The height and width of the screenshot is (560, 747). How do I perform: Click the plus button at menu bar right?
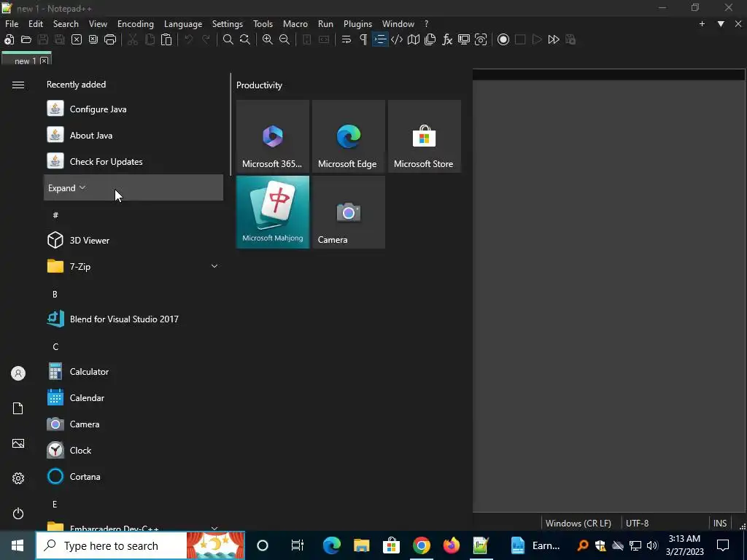click(702, 24)
